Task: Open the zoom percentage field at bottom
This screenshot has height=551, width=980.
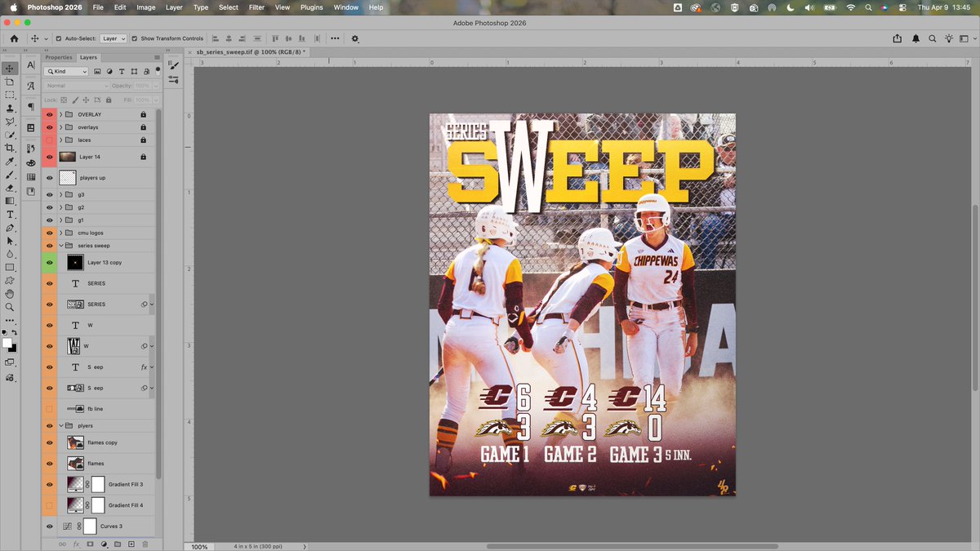Action: (199, 547)
